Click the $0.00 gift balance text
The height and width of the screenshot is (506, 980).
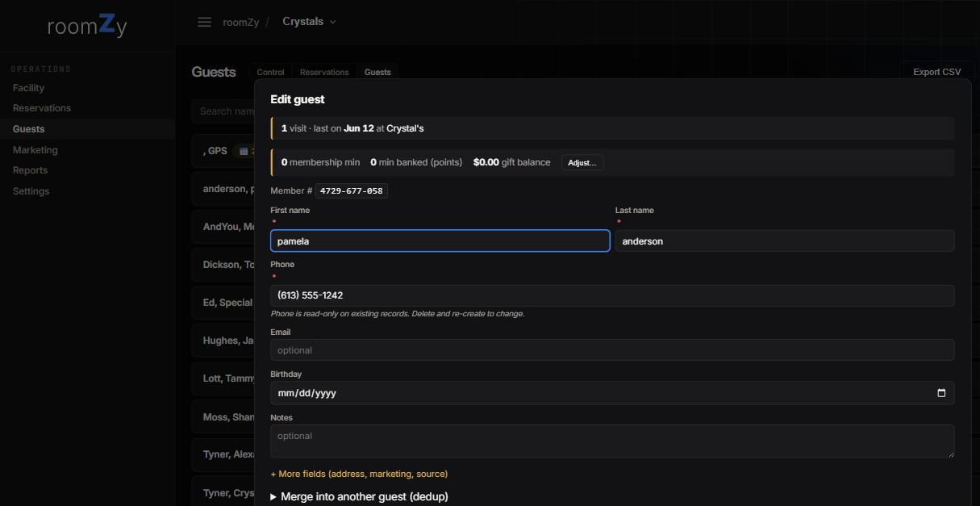pos(511,162)
